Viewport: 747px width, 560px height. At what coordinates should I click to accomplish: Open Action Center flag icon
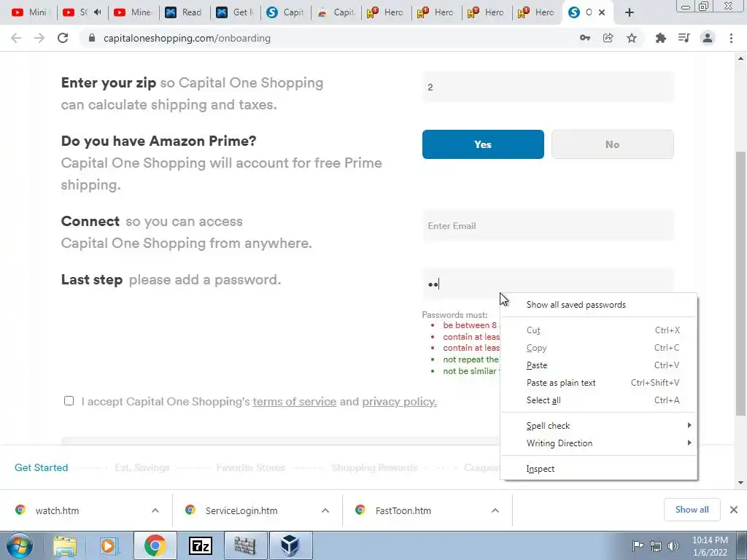(638, 546)
